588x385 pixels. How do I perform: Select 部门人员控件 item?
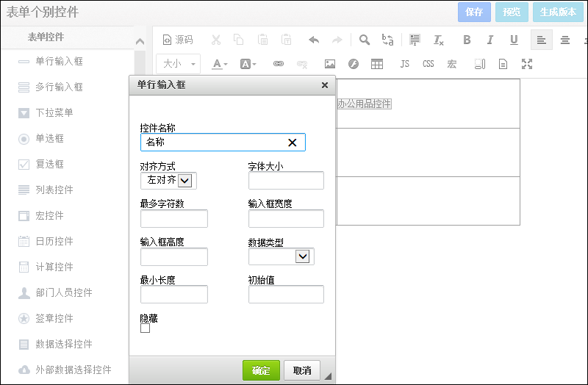[56, 292]
